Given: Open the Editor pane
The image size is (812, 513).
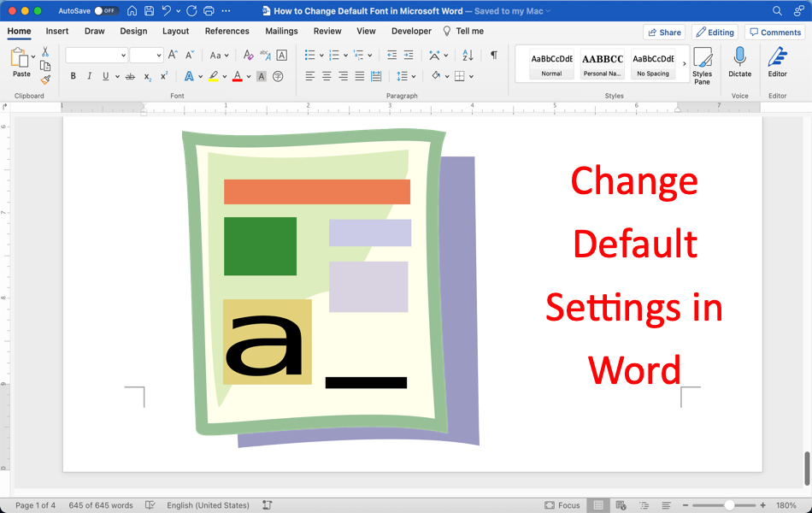Looking at the screenshot, I should tap(777, 62).
